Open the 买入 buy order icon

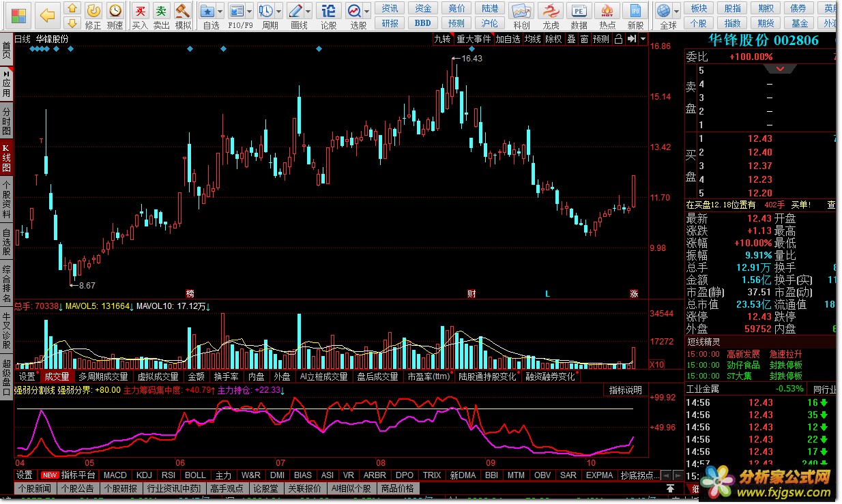[140, 16]
